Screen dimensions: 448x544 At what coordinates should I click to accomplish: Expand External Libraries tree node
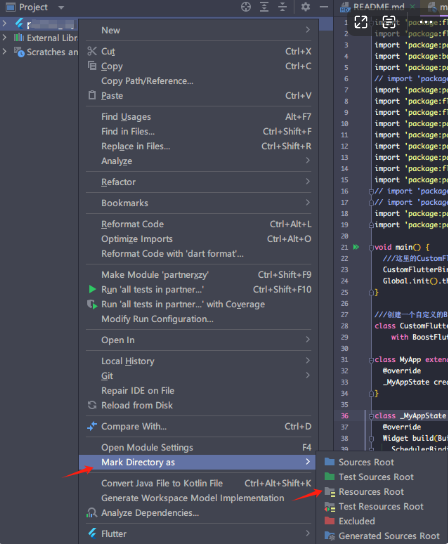coord(5,37)
